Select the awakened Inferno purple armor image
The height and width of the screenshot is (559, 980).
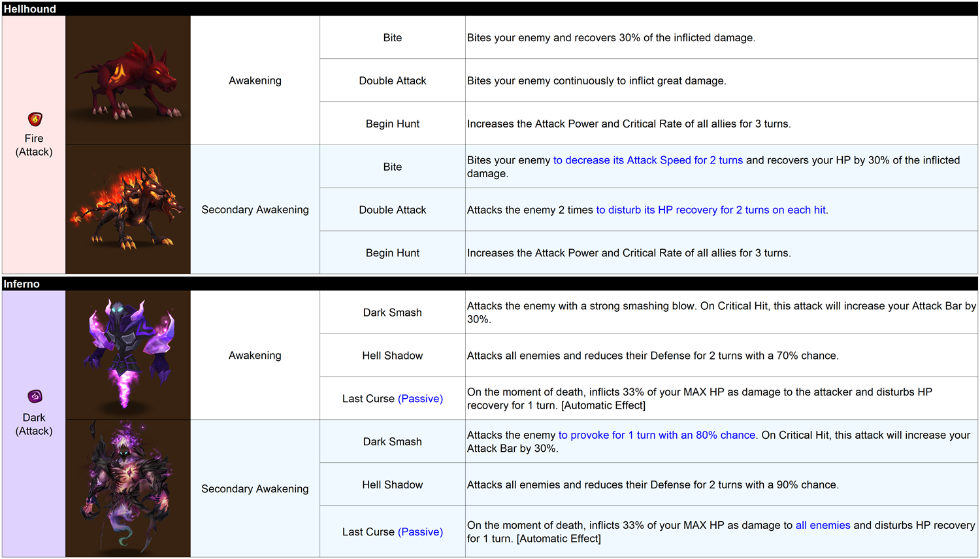128,355
